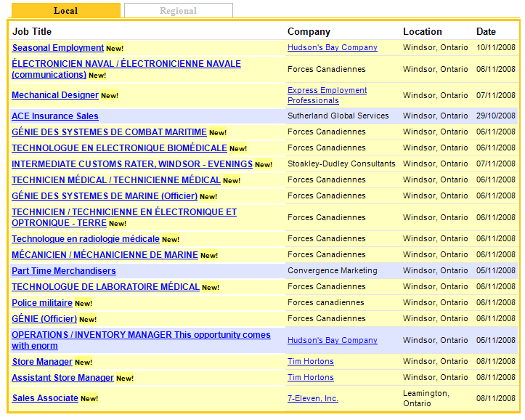Open the Police militaire job link

[42, 303]
